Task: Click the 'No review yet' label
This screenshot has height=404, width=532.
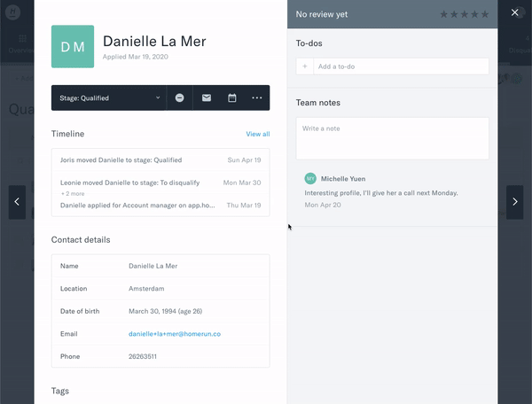Action: click(x=322, y=14)
